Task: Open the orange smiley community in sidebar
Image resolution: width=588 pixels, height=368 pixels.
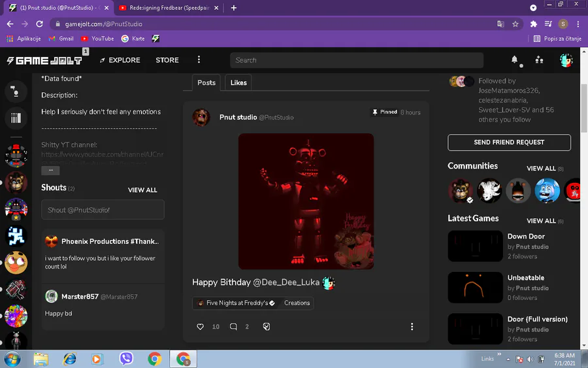Action: (x=16, y=262)
